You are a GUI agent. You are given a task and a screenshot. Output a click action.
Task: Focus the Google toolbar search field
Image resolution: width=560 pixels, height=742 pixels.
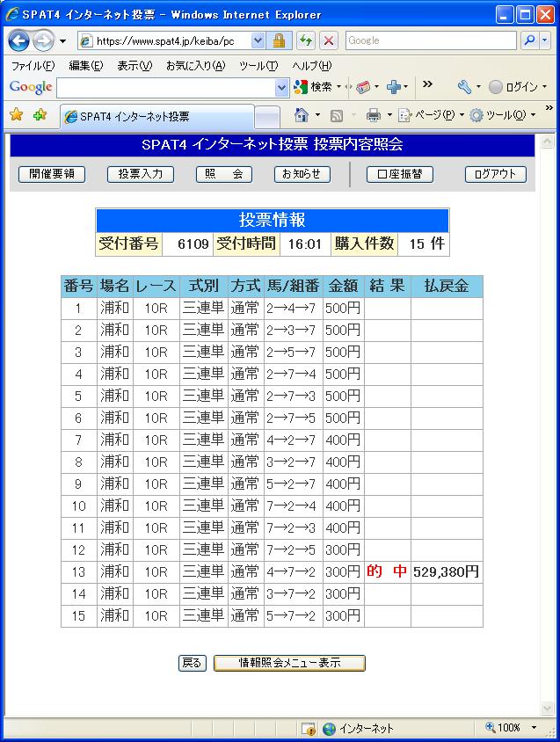coord(165,88)
